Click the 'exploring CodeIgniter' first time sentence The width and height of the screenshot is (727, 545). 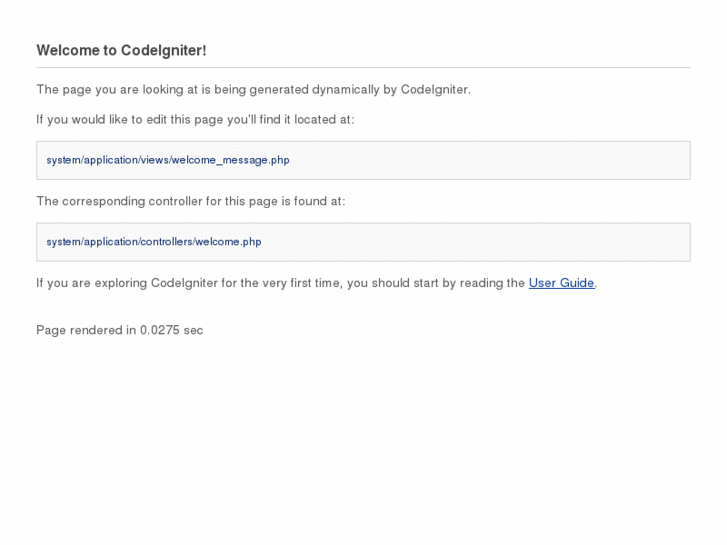[x=280, y=283]
